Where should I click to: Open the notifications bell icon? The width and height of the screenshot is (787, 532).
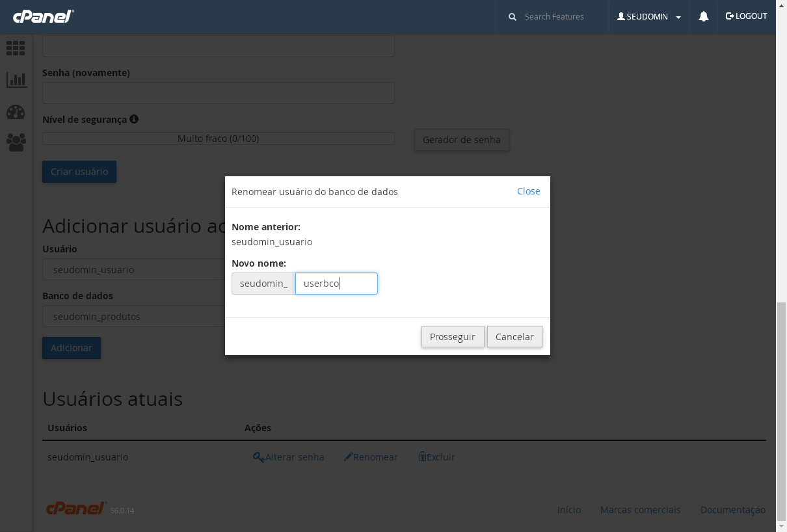pyautogui.click(x=703, y=17)
